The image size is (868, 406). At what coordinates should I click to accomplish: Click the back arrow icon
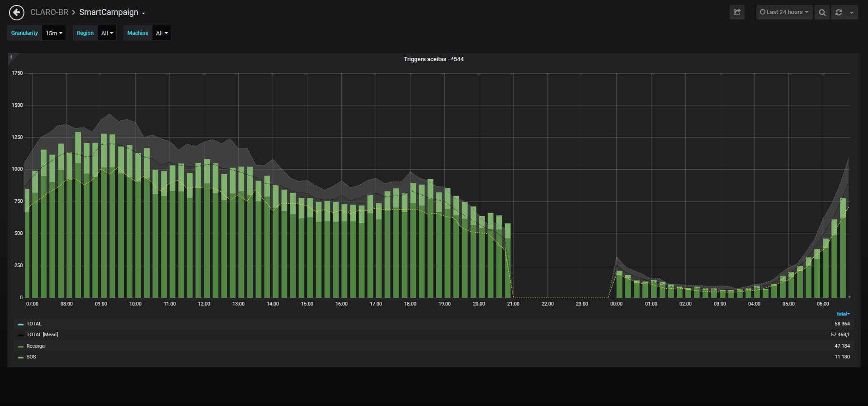[17, 13]
